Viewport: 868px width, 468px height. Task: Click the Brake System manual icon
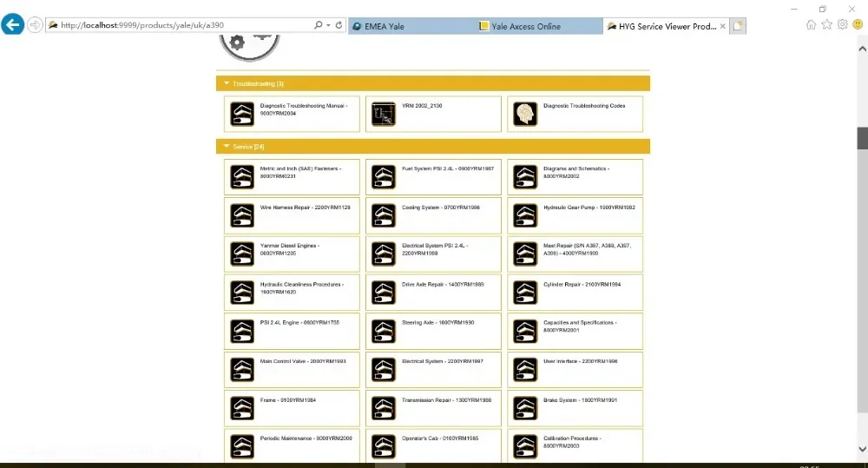tap(525, 408)
